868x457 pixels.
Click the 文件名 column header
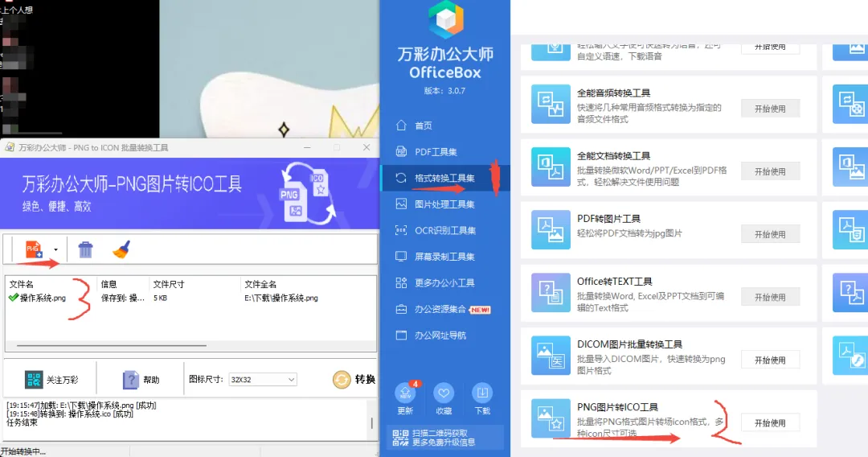tap(22, 284)
